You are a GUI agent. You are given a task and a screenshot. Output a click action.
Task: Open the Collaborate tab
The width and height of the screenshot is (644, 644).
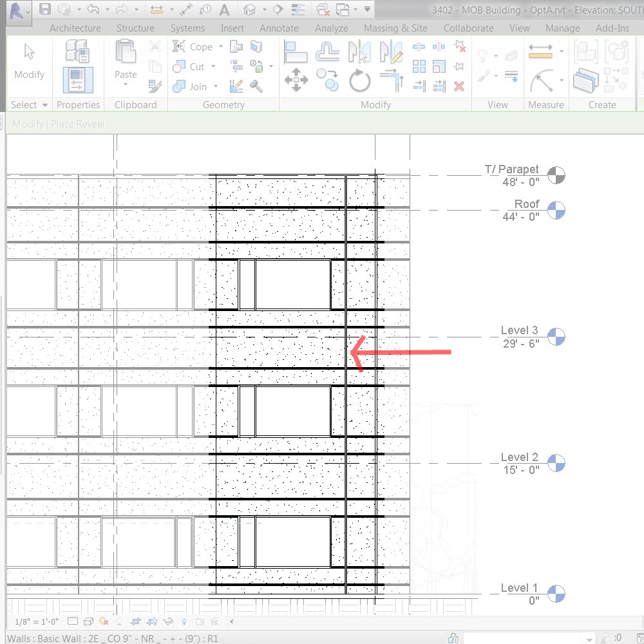point(469,28)
